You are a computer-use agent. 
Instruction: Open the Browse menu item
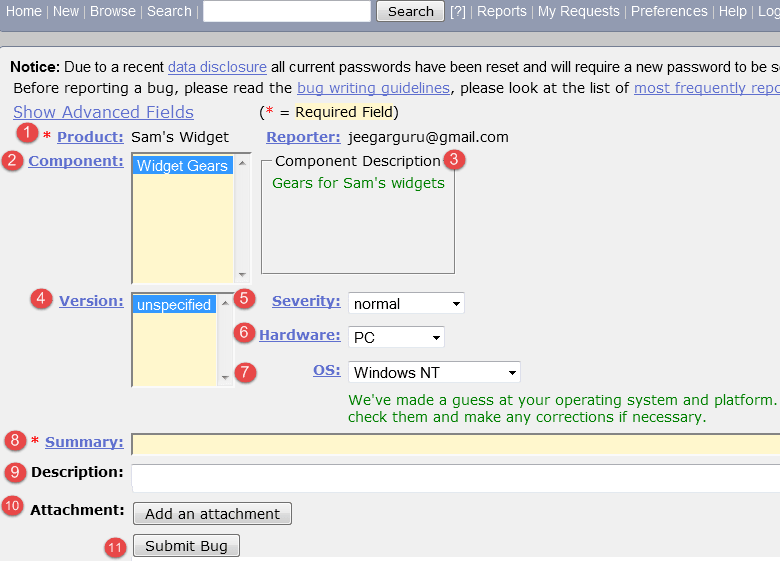click(112, 11)
